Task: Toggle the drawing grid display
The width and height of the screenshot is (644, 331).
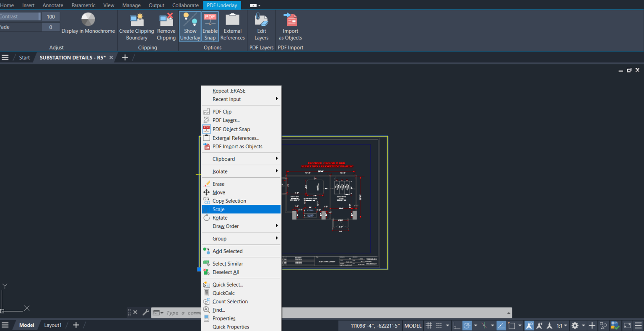Action: coord(428,326)
